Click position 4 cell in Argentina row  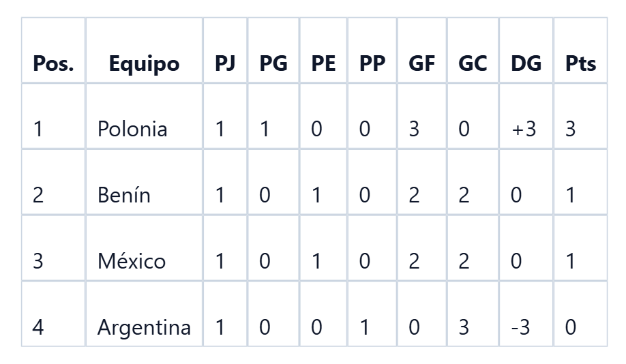tap(53, 314)
